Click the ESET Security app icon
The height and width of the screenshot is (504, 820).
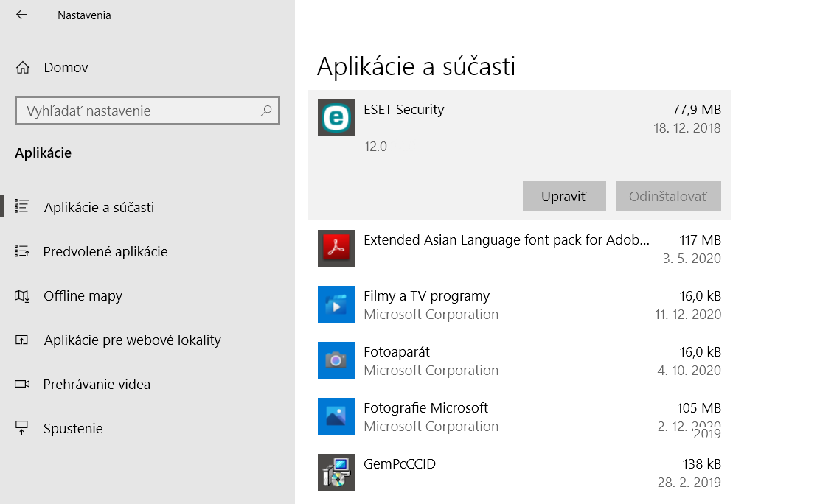pyautogui.click(x=336, y=118)
